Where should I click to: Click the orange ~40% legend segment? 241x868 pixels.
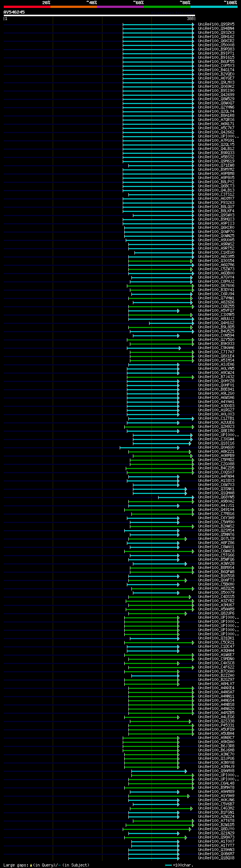(74, 7)
